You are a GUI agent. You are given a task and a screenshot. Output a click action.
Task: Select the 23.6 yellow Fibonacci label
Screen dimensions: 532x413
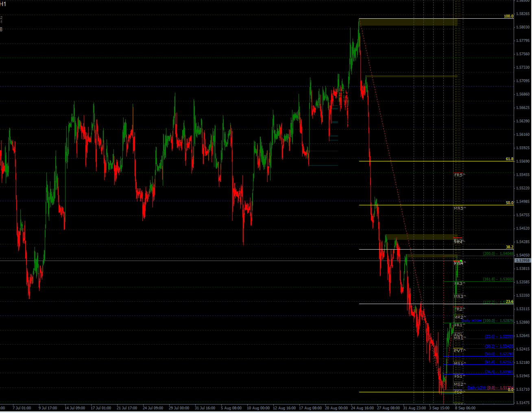[510, 302]
